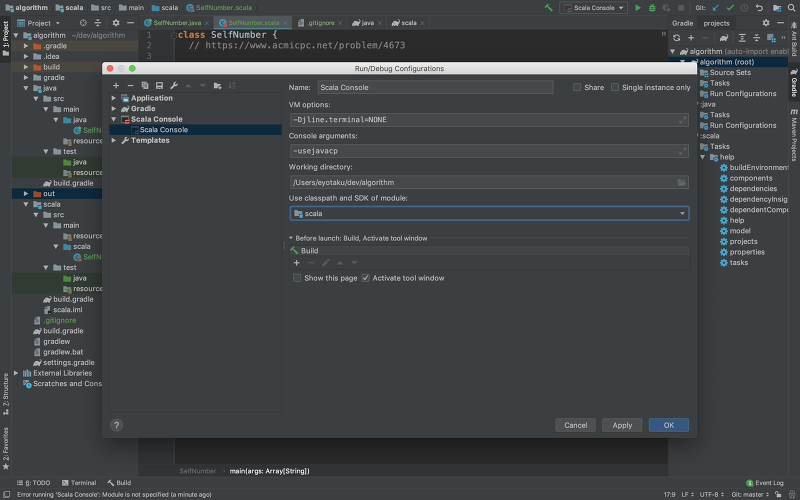Expand the out folder in Project tree
800x500 pixels.
pos(26,194)
